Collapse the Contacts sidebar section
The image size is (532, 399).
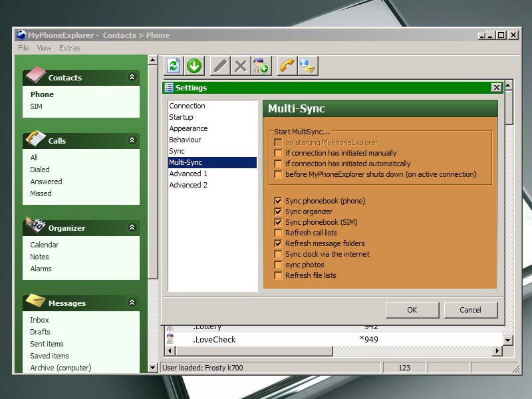pos(132,77)
